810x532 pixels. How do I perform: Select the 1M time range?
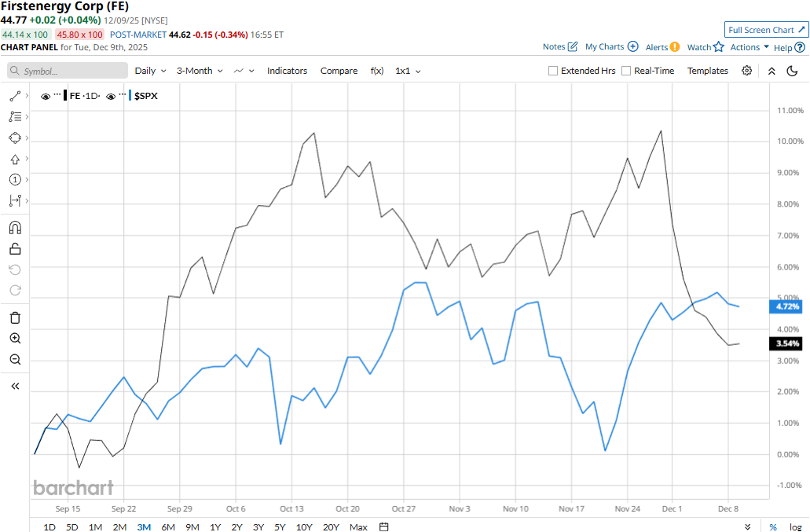click(95, 526)
